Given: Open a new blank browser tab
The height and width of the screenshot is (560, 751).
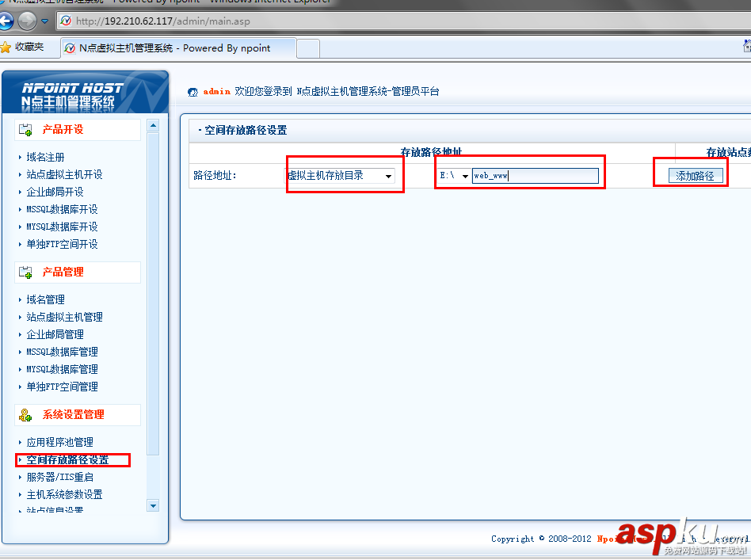Looking at the screenshot, I should (308, 49).
